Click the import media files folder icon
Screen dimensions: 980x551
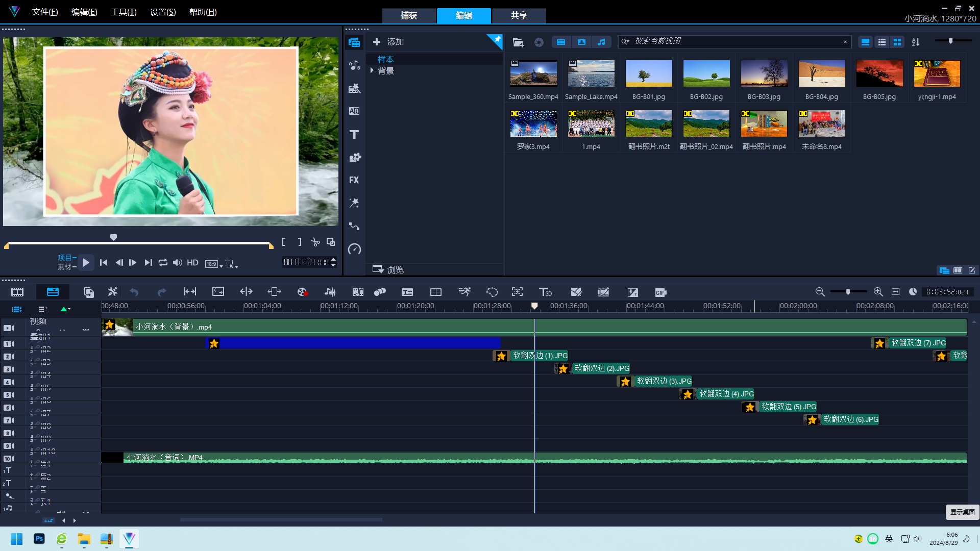coord(518,42)
